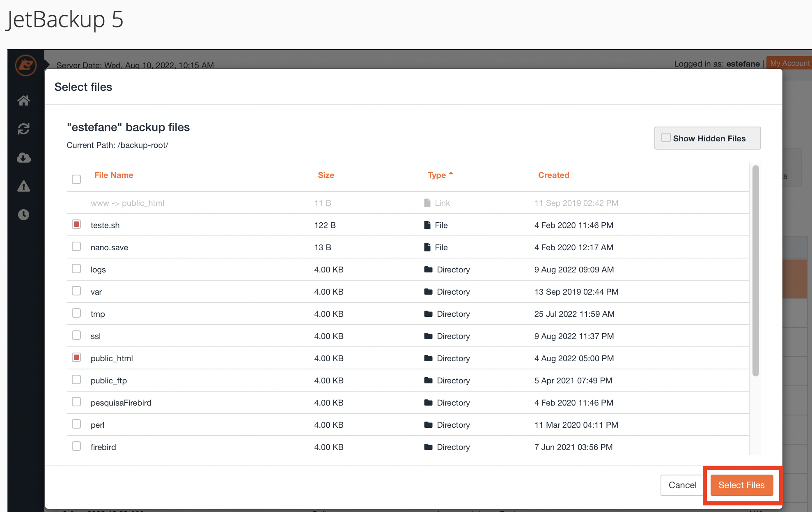This screenshot has width=812, height=512.
Task: Click the file icon in nano.save row
Action: [427, 247]
